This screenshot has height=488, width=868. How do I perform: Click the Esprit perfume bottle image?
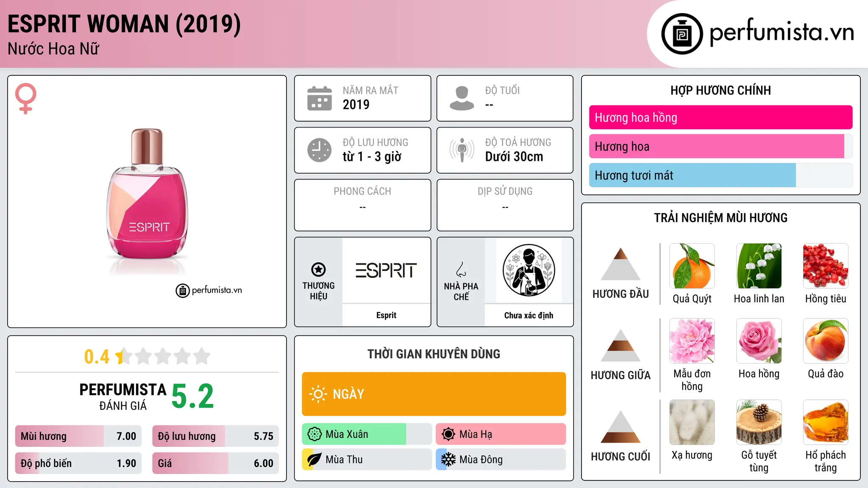pyautogui.click(x=147, y=194)
